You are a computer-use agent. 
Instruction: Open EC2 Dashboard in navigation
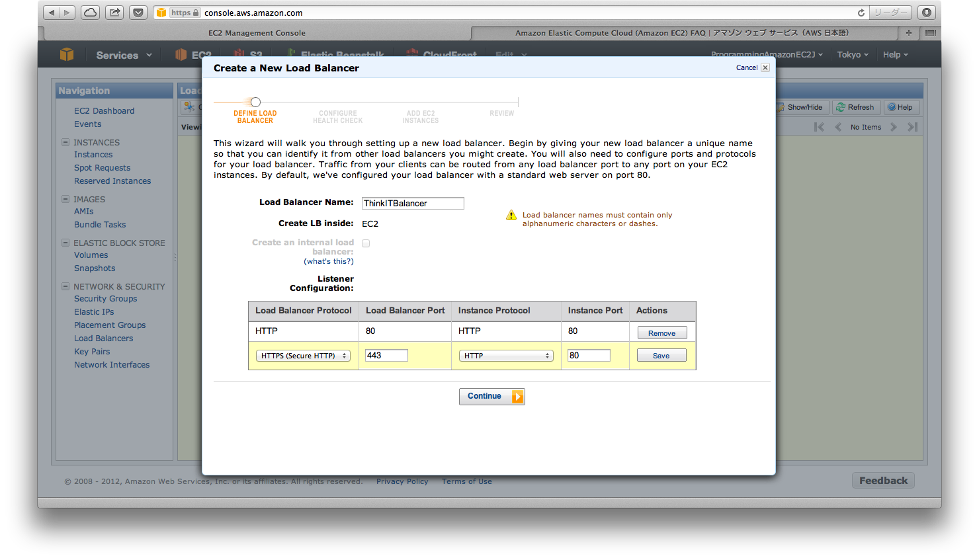(x=104, y=111)
